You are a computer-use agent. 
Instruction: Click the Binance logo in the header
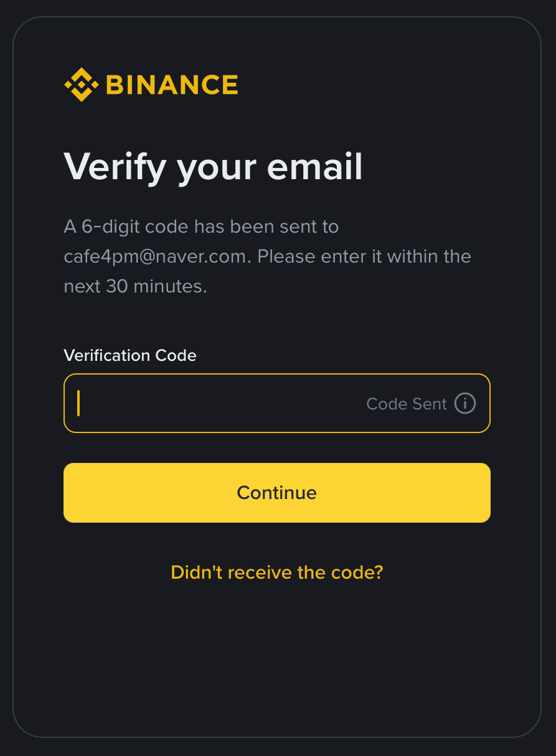pos(149,83)
